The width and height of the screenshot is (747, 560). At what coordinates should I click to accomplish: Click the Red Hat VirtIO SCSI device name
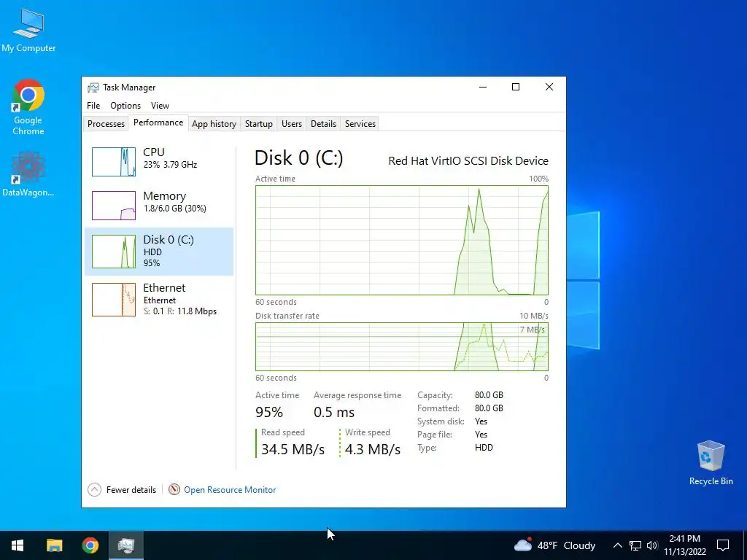click(x=468, y=161)
